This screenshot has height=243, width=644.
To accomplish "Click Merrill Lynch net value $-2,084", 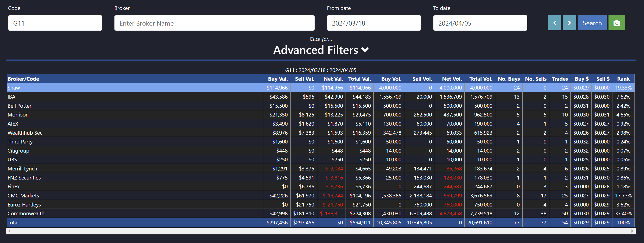I will click(x=334, y=169).
